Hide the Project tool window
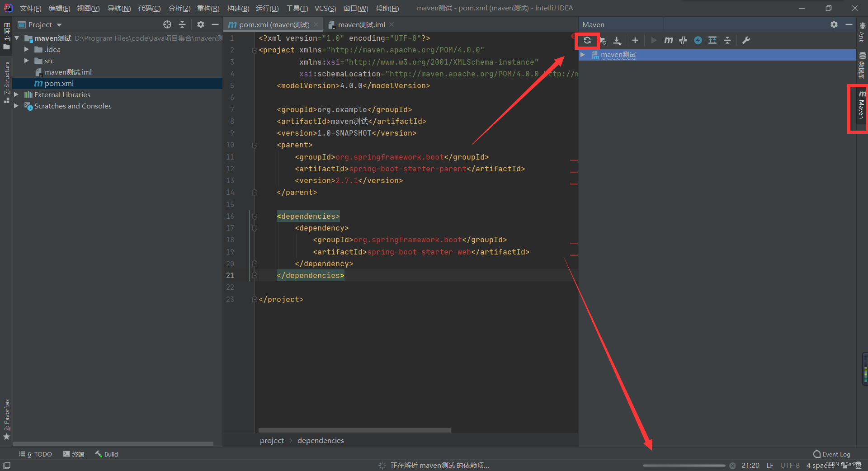Screen dimensions: 868x471 pyautogui.click(x=215, y=24)
